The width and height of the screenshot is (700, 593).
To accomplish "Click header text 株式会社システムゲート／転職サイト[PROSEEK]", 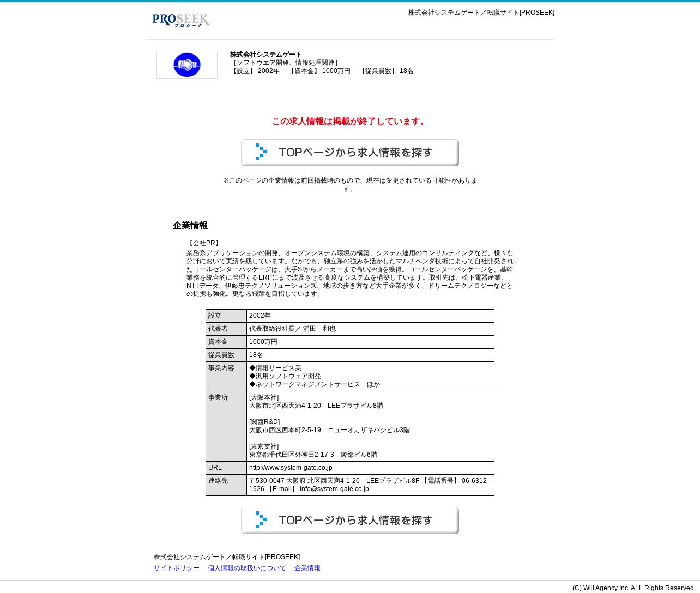I will point(481,13).
